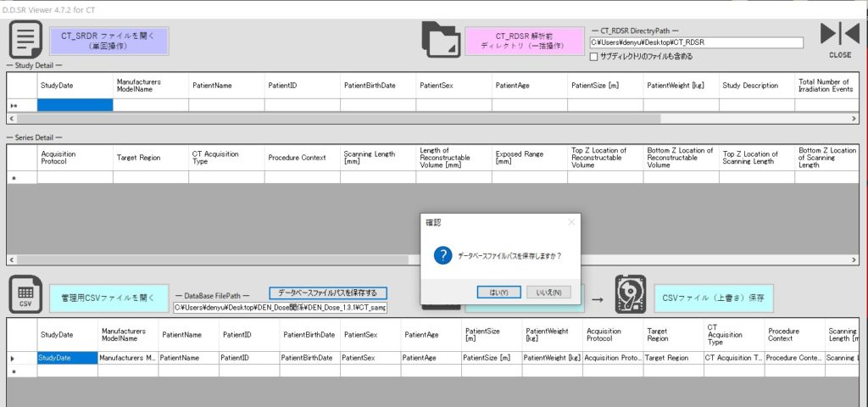The width and height of the screenshot is (868, 407).
Task: Click the CSV file icon
Action: click(25, 293)
